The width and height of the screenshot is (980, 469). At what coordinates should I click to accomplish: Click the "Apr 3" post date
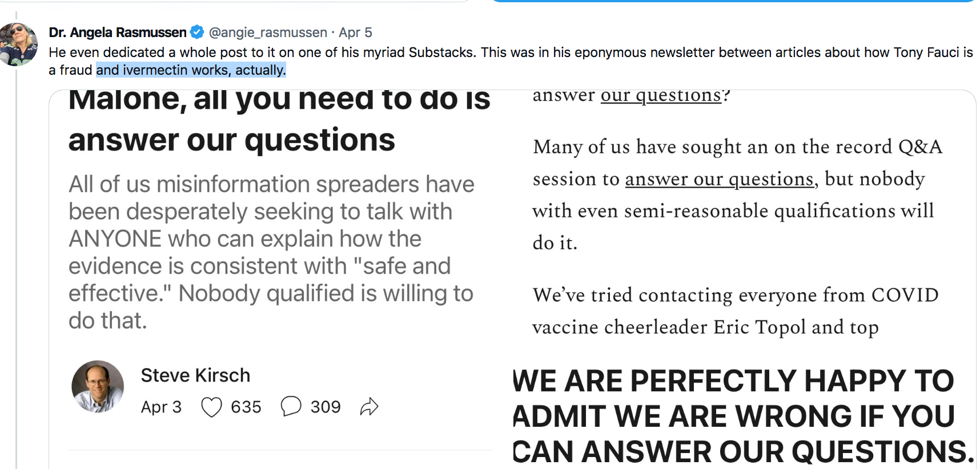[161, 407]
